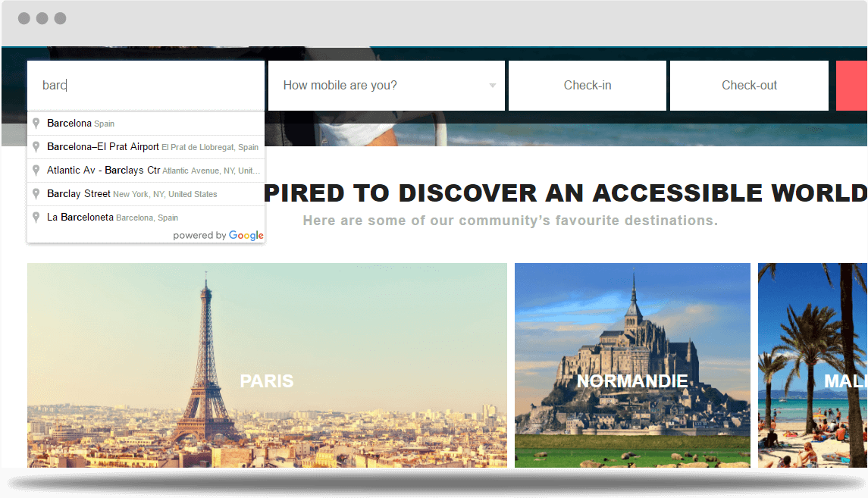
Task: Pick the Atlantic Av - Barclays Ctr suggestion
Action: [146, 171]
